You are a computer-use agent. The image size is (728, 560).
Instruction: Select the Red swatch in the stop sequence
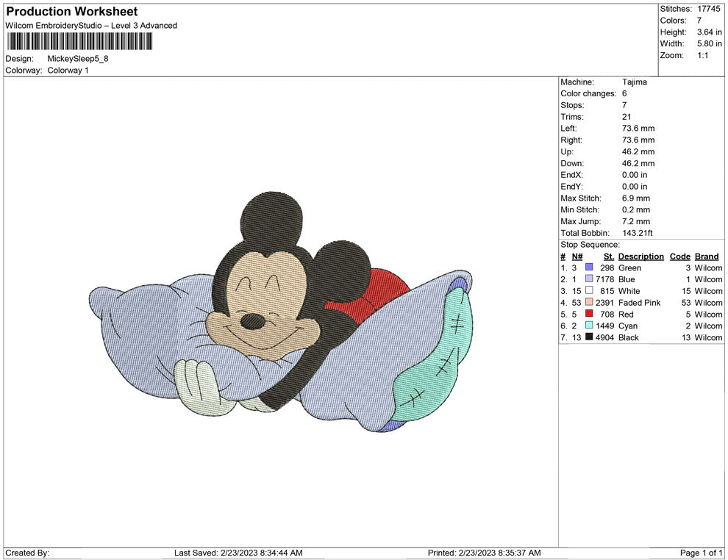588,315
